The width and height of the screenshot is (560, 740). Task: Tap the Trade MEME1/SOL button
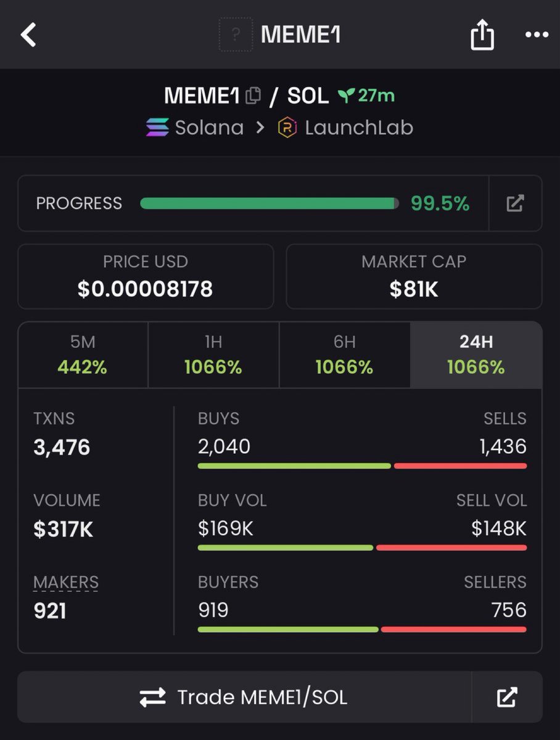tap(244, 697)
